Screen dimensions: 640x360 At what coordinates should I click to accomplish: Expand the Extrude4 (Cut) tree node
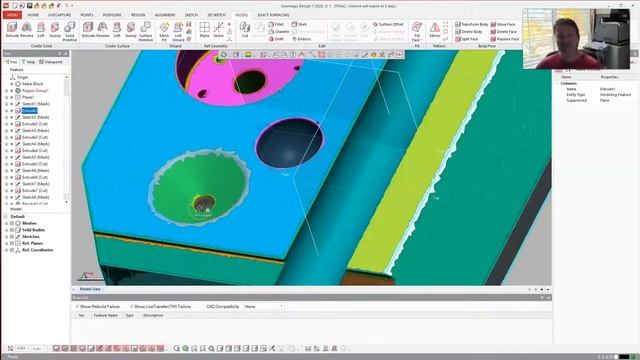pos(7,151)
